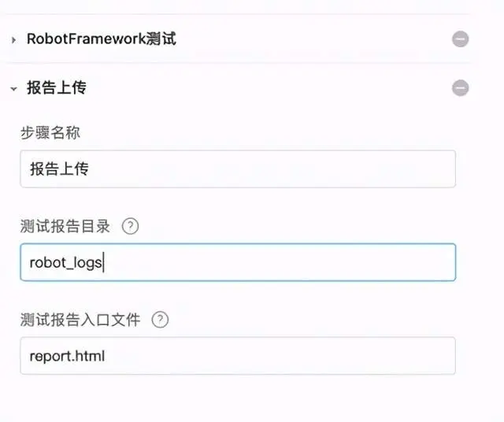The width and height of the screenshot is (504, 422).
Task: Click the 测试报告目录 label text
Action: coord(67,226)
